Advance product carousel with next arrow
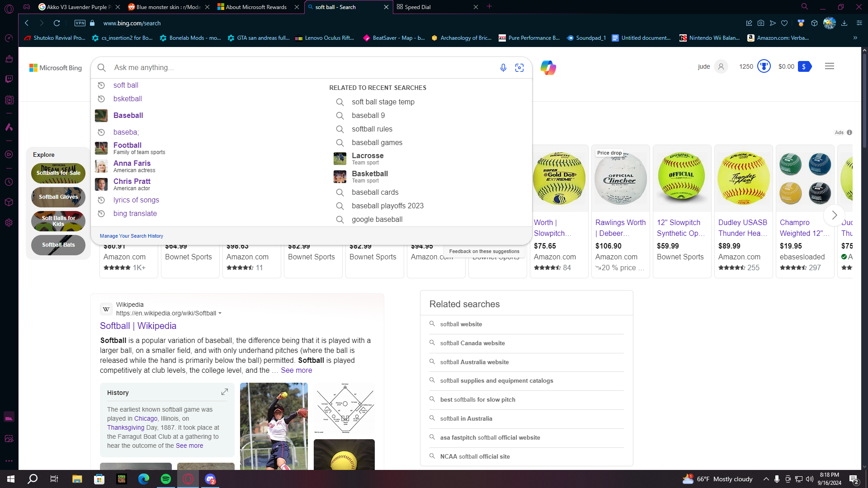The height and width of the screenshot is (488, 868). (x=834, y=215)
